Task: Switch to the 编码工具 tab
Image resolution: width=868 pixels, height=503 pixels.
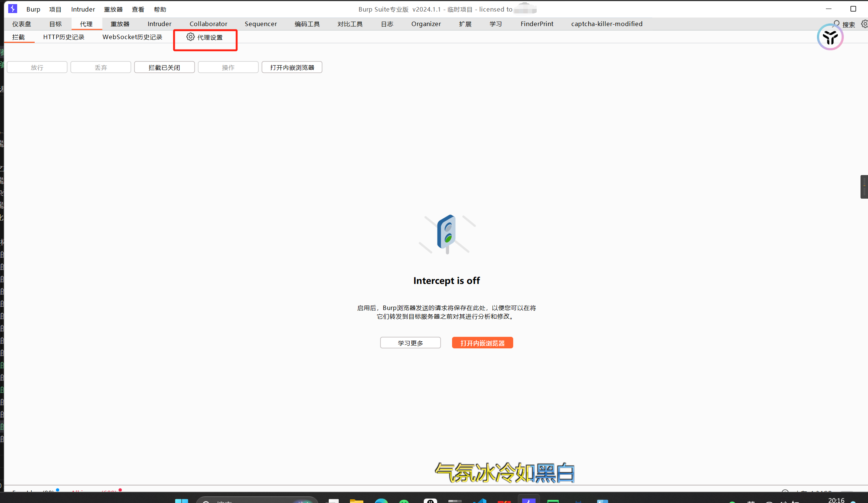Action: (x=307, y=24)
